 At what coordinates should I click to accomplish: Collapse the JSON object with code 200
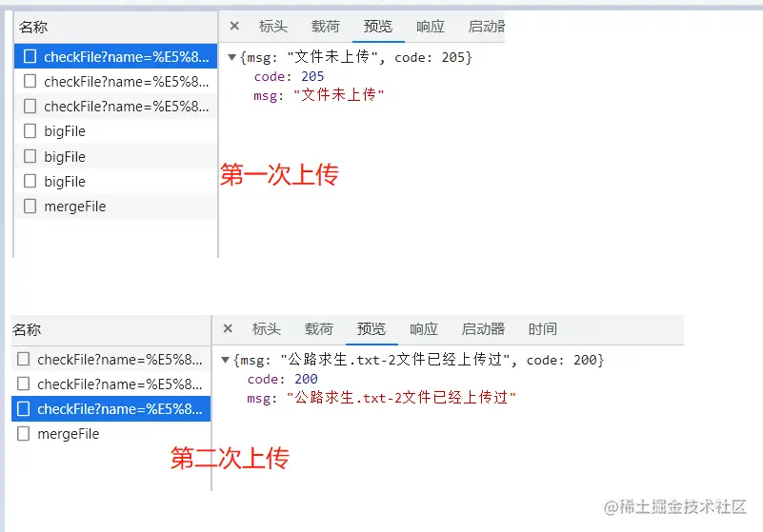(x=226, y=361)
